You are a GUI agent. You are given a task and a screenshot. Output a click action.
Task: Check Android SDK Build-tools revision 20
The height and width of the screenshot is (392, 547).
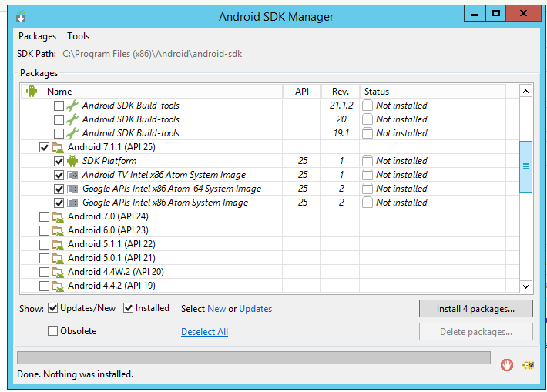point(59,119)
